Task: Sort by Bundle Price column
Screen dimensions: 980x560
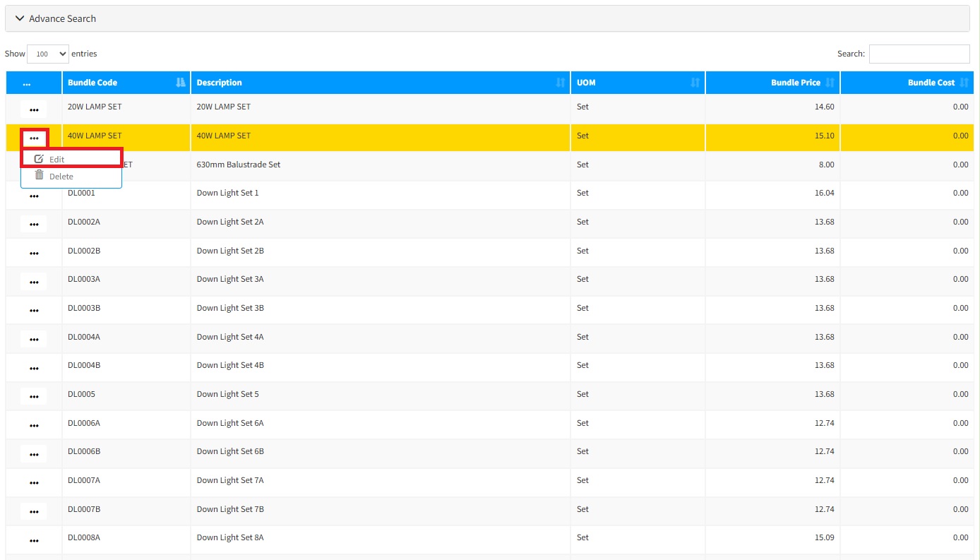Action: pyautogui.click(x=830, y=83)
